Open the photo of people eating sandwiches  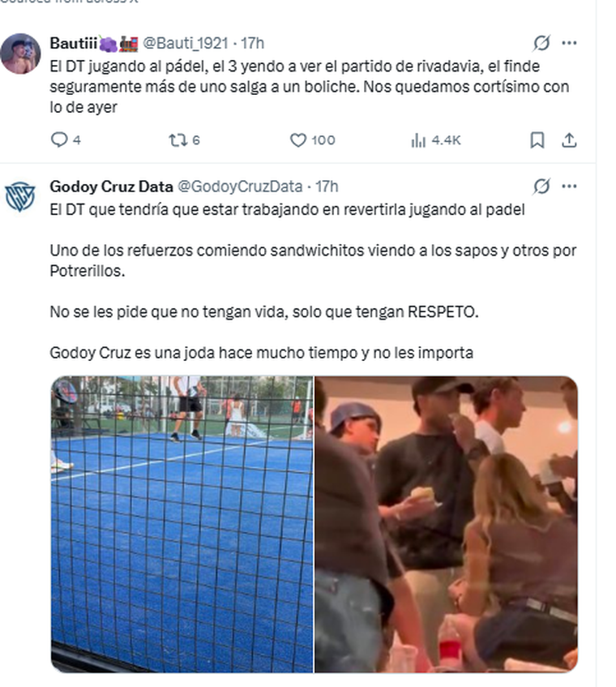(446, 524)
